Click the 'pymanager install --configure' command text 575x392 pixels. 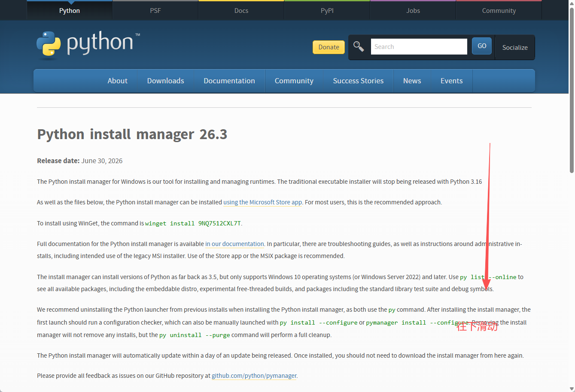tap(417, 322)
